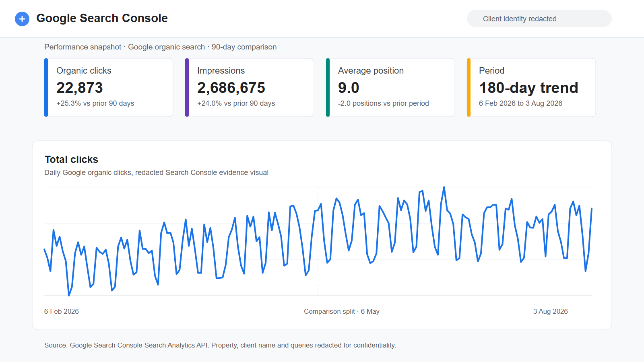This screenshot has height=362, width=644.
Task: Open the Average position card label
Action: (x=371, y=71)
